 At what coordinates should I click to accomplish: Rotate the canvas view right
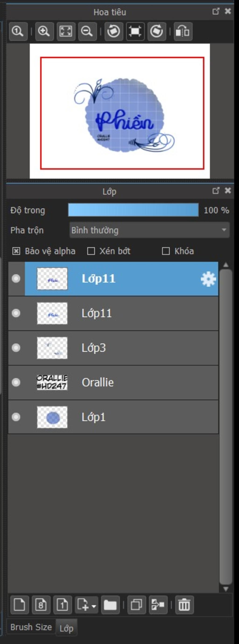click(x=157, y=31)
